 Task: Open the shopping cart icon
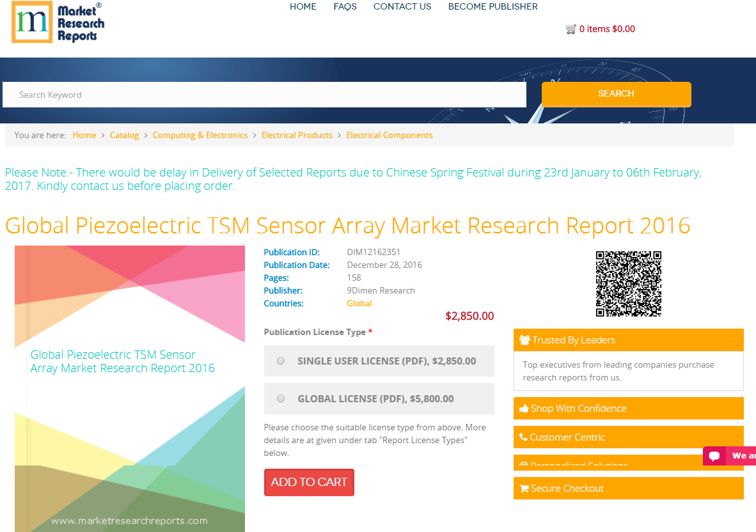[x=571, y=29]
